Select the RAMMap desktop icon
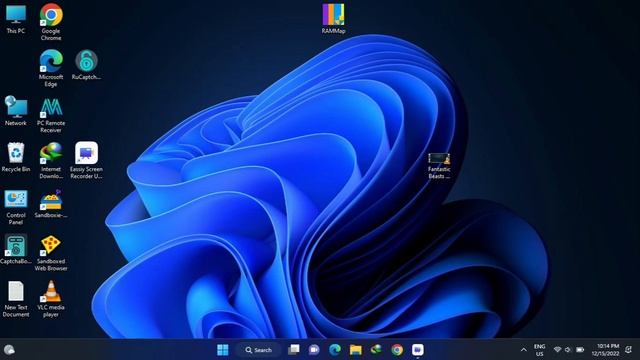The height and width of the screenshot is (360, 640). (x=333, y=19)
